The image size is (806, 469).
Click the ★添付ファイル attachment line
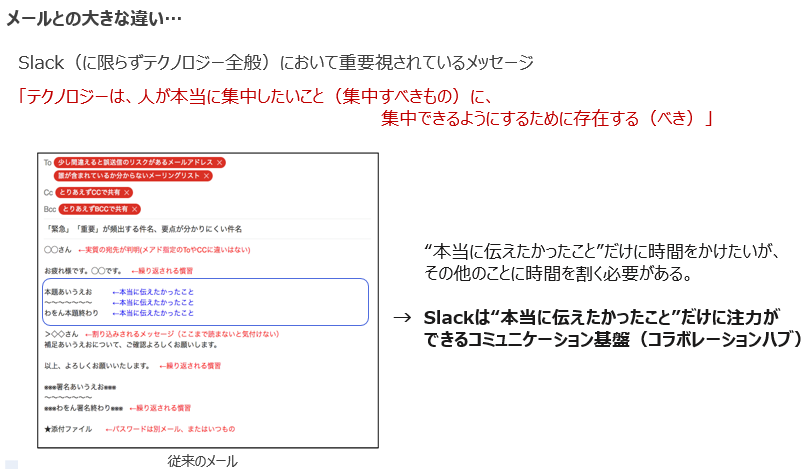[x=68, y=429]
